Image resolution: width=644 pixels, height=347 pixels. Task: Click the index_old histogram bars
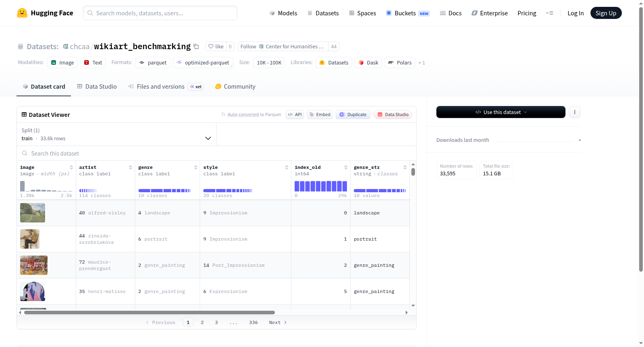(321, 186)
